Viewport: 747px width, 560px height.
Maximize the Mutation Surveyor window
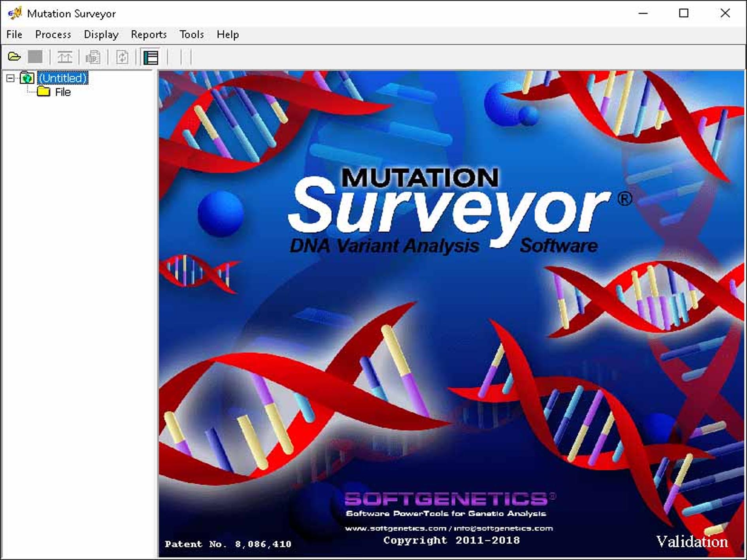[683, 13]
